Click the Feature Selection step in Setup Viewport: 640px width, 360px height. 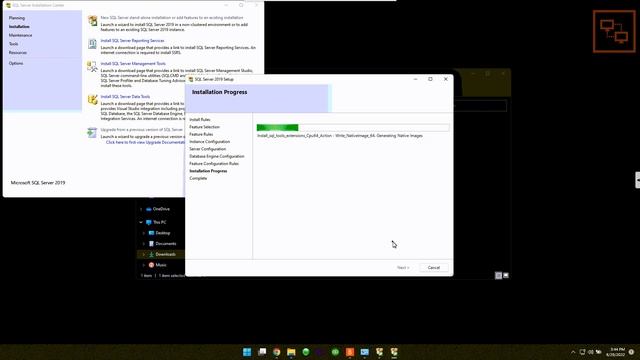click(204, 127)
